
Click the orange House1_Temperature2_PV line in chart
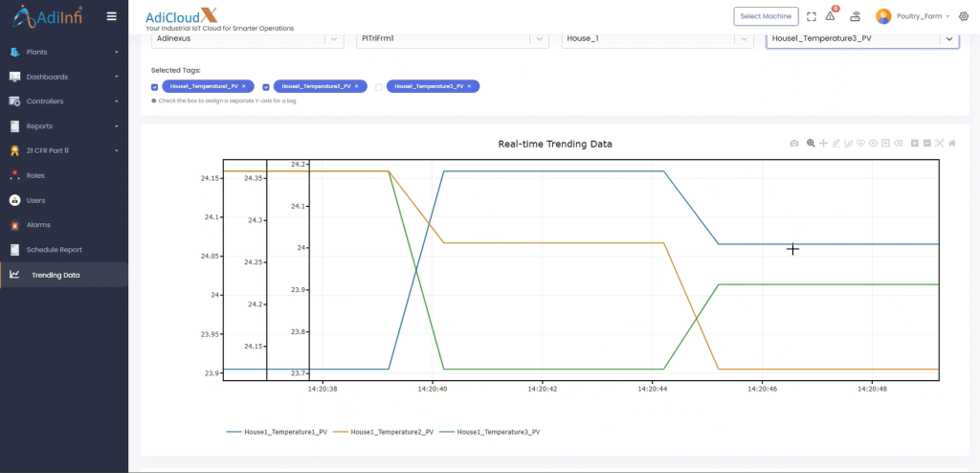pyautogui.click(x=556, y=243)
